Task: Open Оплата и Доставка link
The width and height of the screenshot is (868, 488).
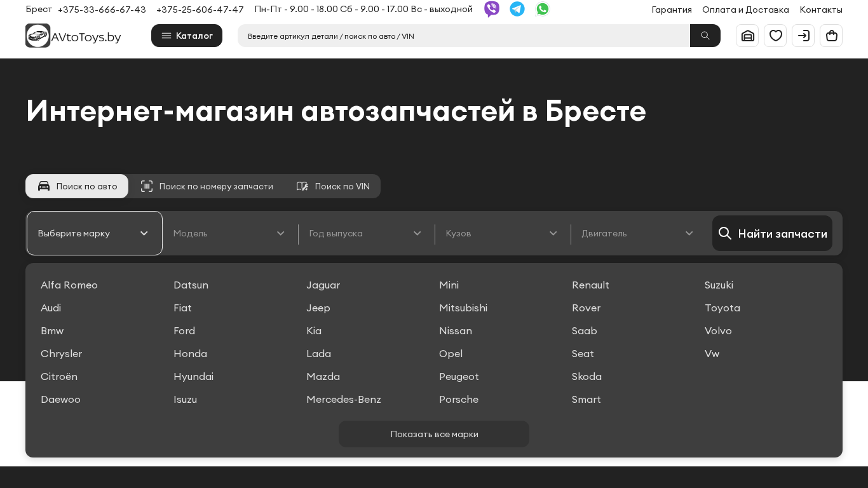Action: [745, 10]
